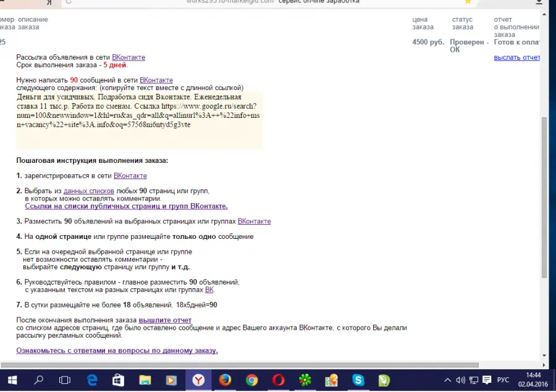This screenshot has width=556, height=392.
Task: Launch Google Chrome from the taskbar
Action: pyautogui.click(x=252, y=380)
